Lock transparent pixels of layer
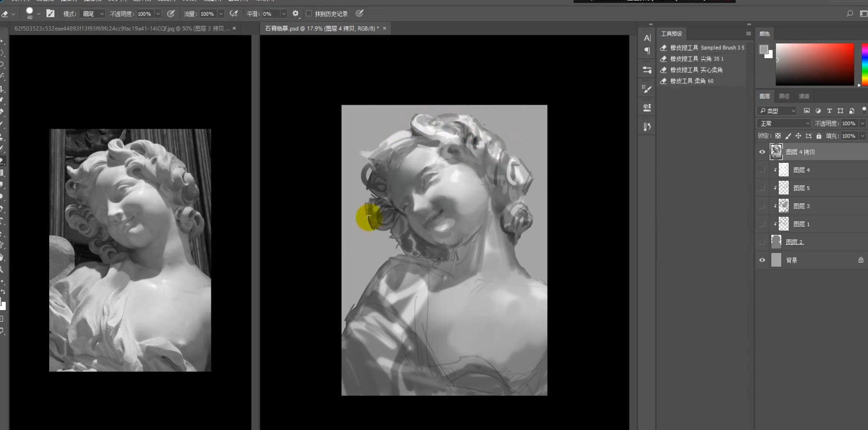The height and width of the screenshot is (430, 868). pos(778,136)
